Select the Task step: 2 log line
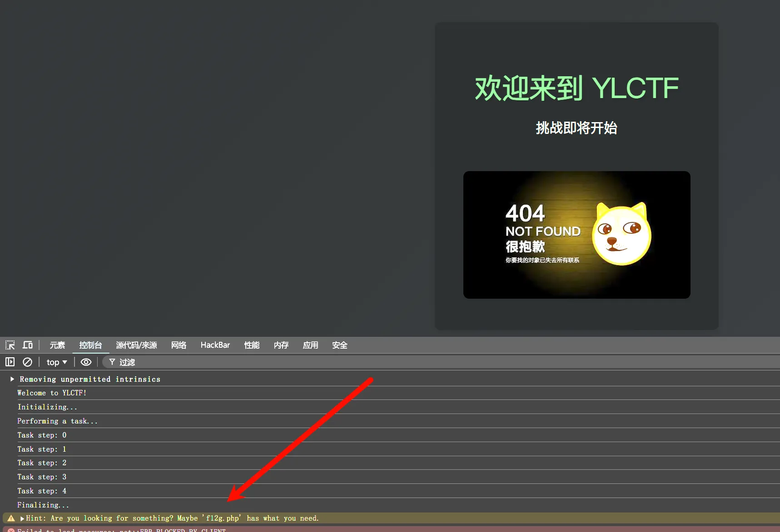Screen dimensions: 780x532 point(42,463)
